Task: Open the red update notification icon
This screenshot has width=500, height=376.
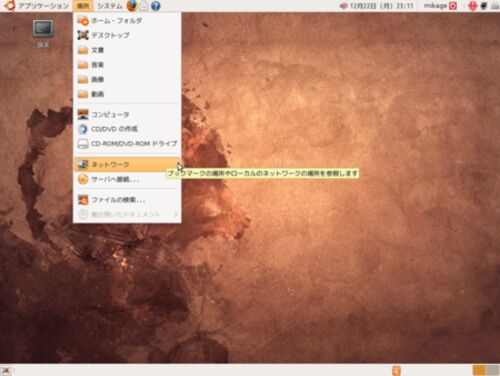Action: point(472,6)
